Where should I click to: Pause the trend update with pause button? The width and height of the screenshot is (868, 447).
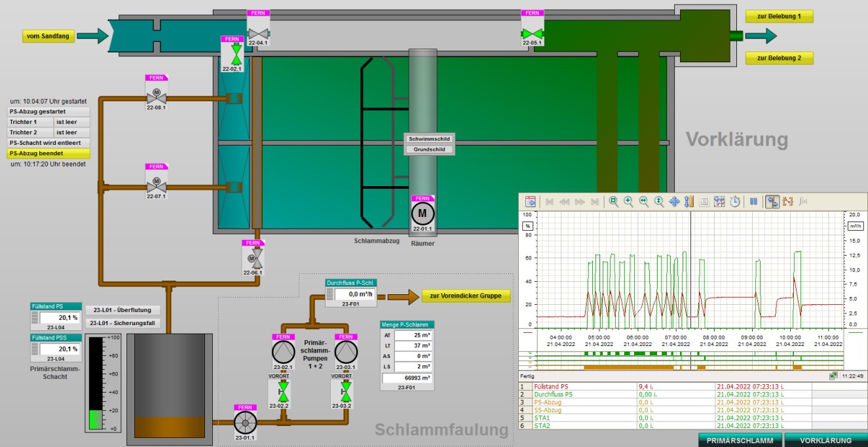coord(753,202)
